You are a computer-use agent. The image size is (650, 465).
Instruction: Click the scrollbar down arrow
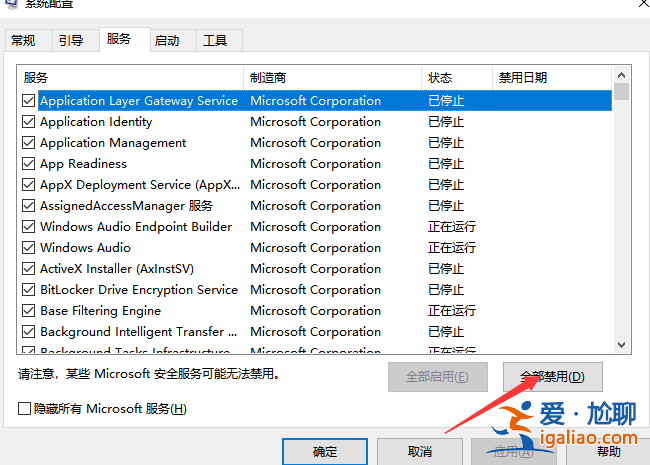click(x=621, y=344)
